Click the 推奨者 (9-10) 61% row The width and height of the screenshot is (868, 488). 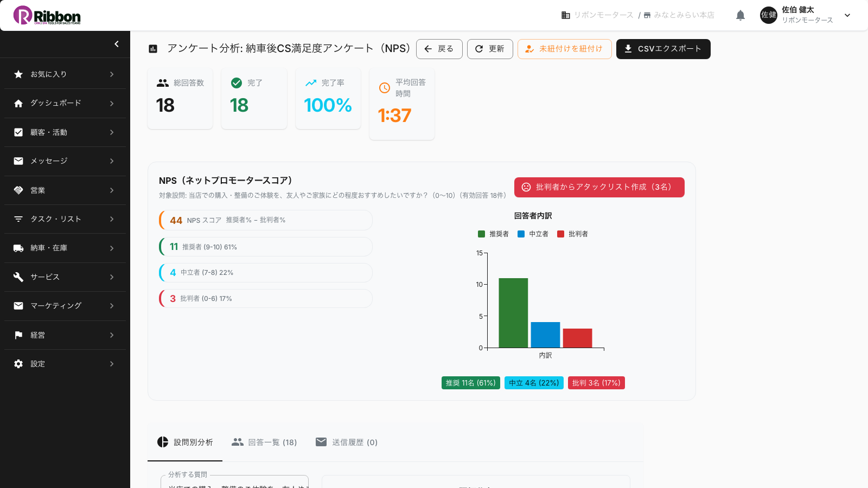pos(266,247)
